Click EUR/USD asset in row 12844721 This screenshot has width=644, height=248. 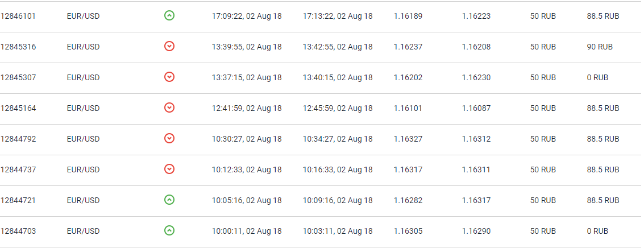point(84,201)
